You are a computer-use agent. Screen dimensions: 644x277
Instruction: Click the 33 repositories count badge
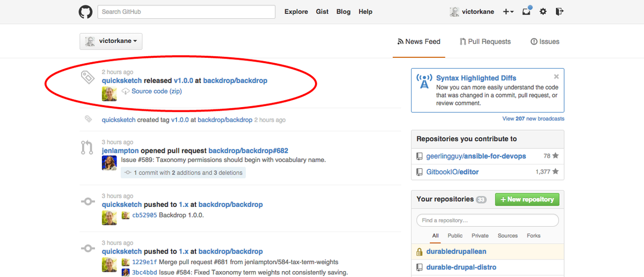point(481,199)
